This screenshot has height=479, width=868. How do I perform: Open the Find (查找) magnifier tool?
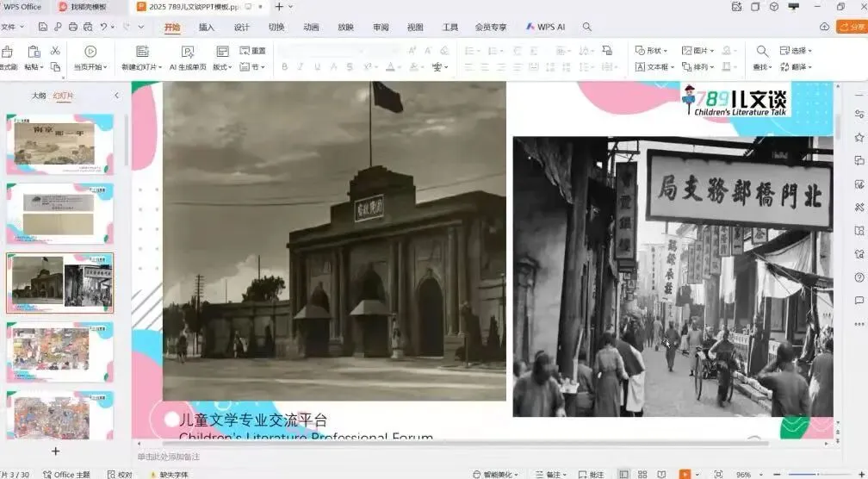[x=762, y=52]
